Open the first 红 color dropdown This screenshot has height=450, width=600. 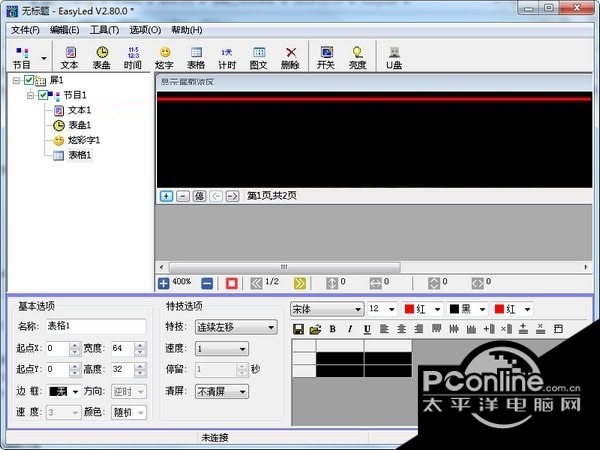click(437, 309)
